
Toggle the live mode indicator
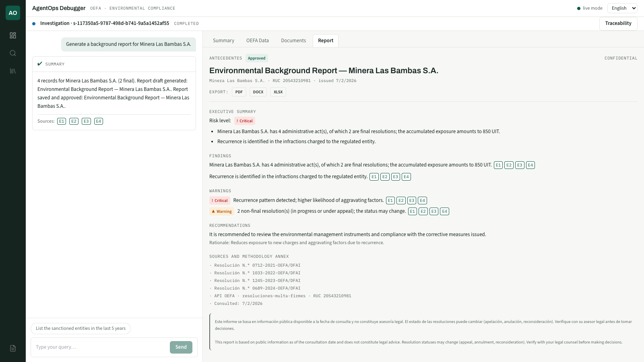pyautogui.click(x=590, y=8)
